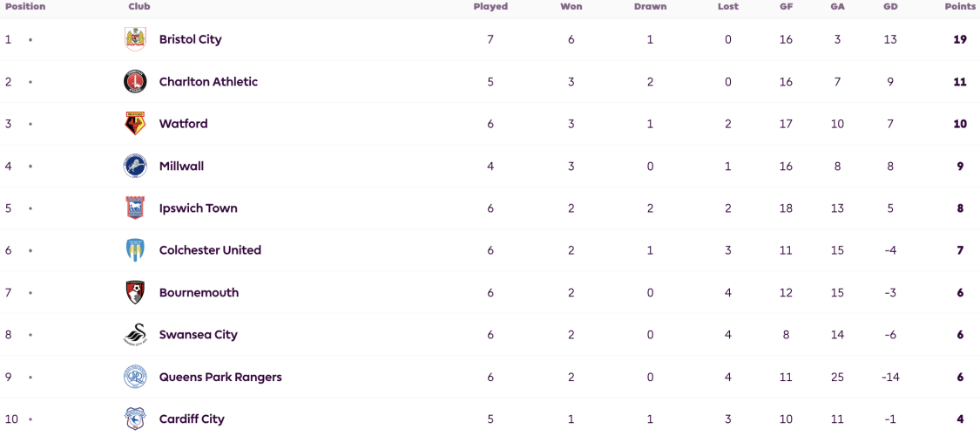Screen dimensions: 980x436
Task: Click the Queens Park Rangers crest
Action: coord(134,378)
